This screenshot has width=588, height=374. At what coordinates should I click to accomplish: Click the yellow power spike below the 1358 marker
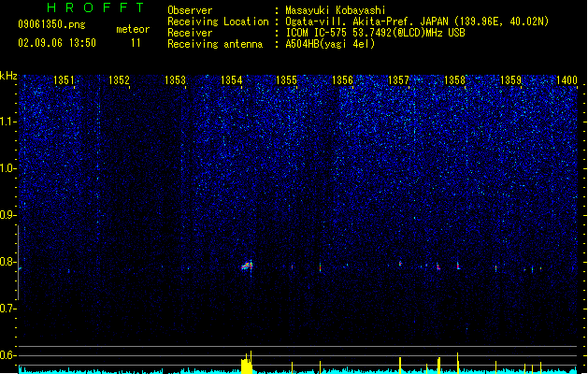point(457,363)
